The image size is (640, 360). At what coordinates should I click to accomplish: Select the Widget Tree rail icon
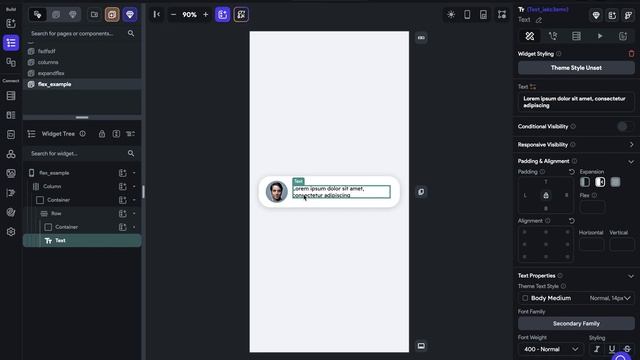(11, 43)
